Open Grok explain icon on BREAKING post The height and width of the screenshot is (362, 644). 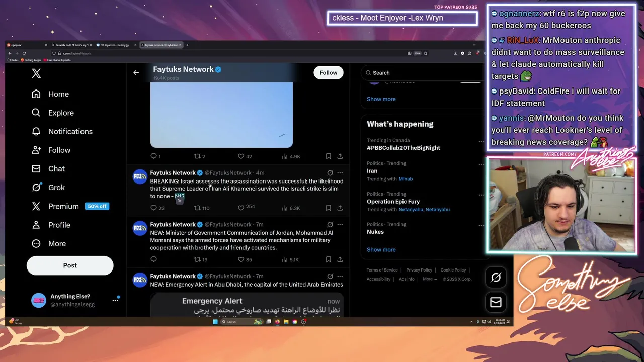(x=330, y=173)
